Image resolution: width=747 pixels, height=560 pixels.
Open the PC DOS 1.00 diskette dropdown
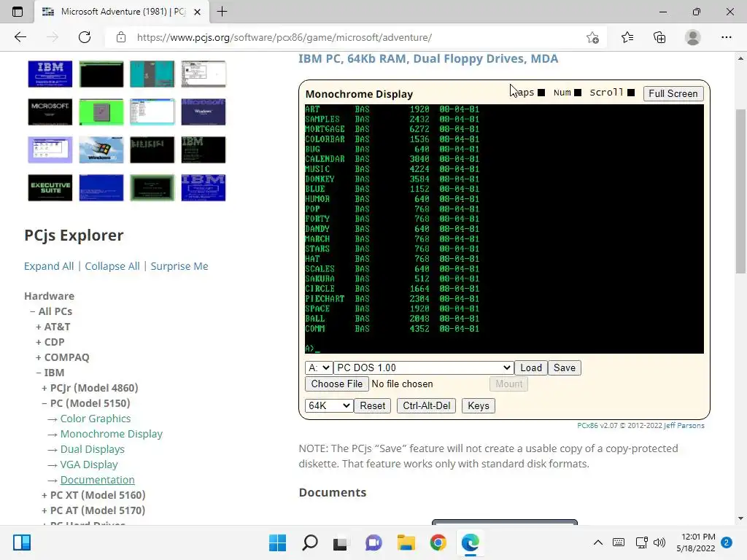tap(423, 367)
